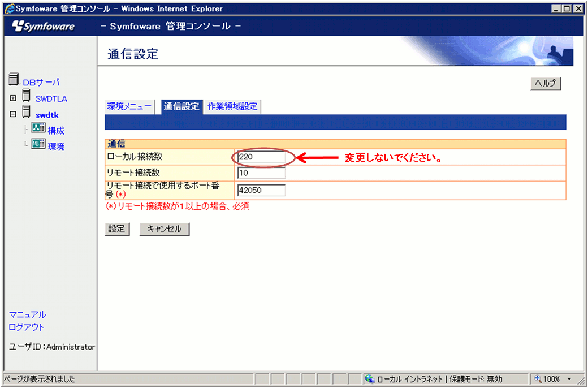Click the ヘルプ button
The width and height of the screenshot is (588, 388).
[546, 84]
